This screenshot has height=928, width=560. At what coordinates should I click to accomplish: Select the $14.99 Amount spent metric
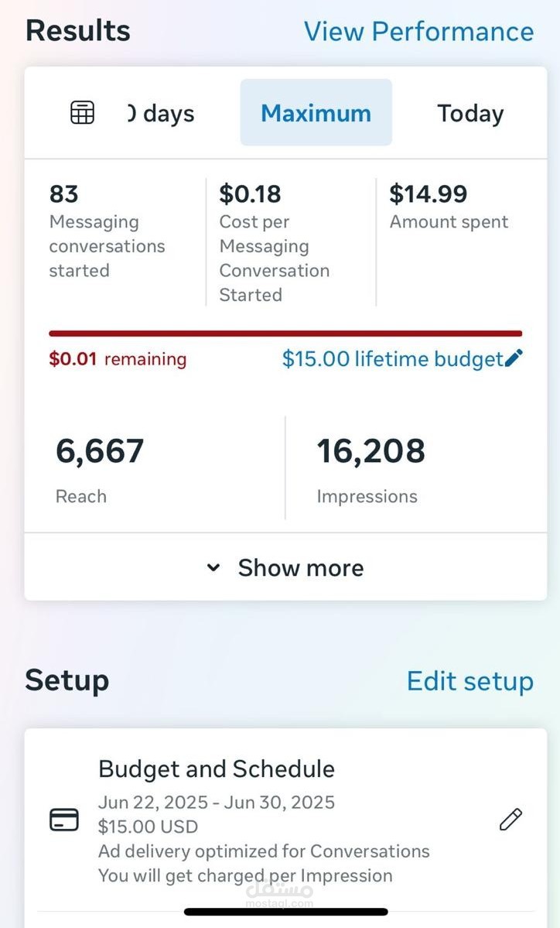point(449,206)
